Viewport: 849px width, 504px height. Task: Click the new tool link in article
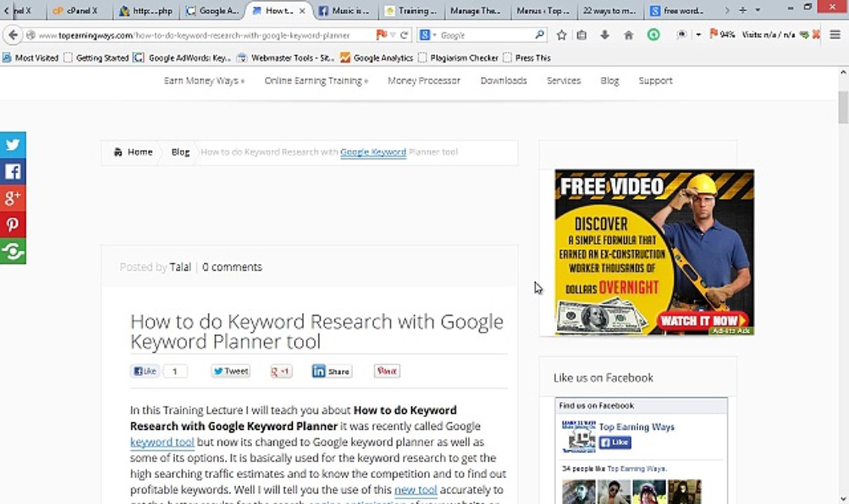click(x=415, y=490)
